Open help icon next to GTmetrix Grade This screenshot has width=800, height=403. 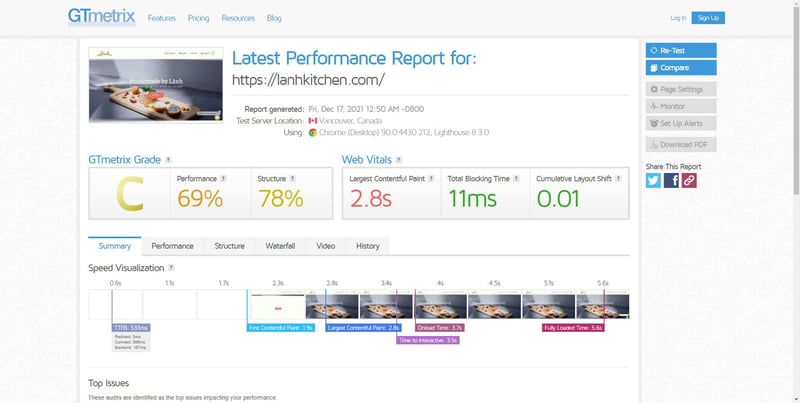point(168,159)
